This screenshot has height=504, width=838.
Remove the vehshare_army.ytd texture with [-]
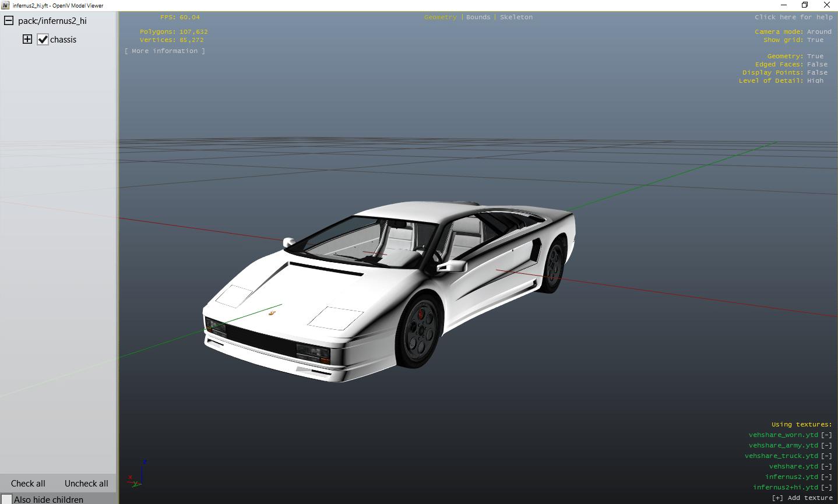coord(826,445)
